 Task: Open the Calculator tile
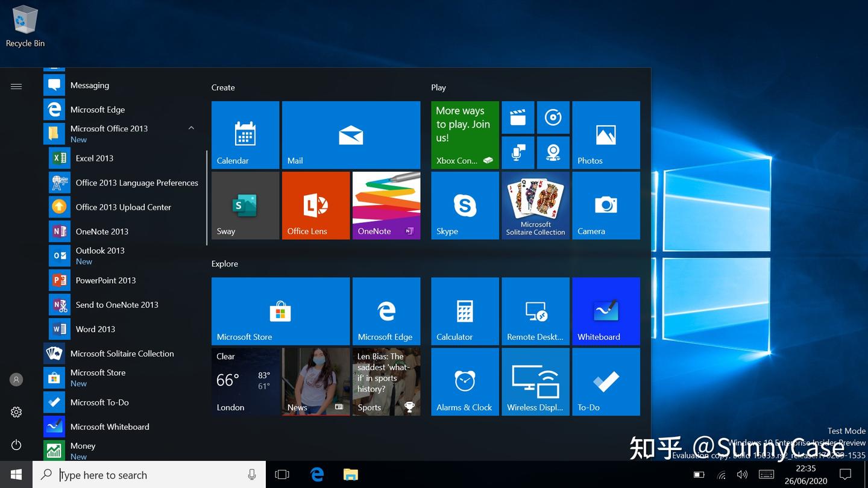464,311
